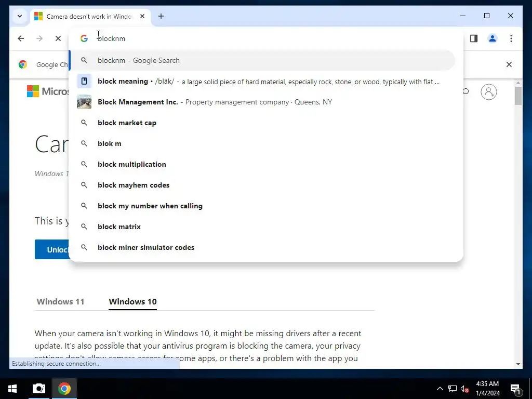The image size is (532, 399).
Task: Switch to the Windows 10 tab
Action: (132, 302)
